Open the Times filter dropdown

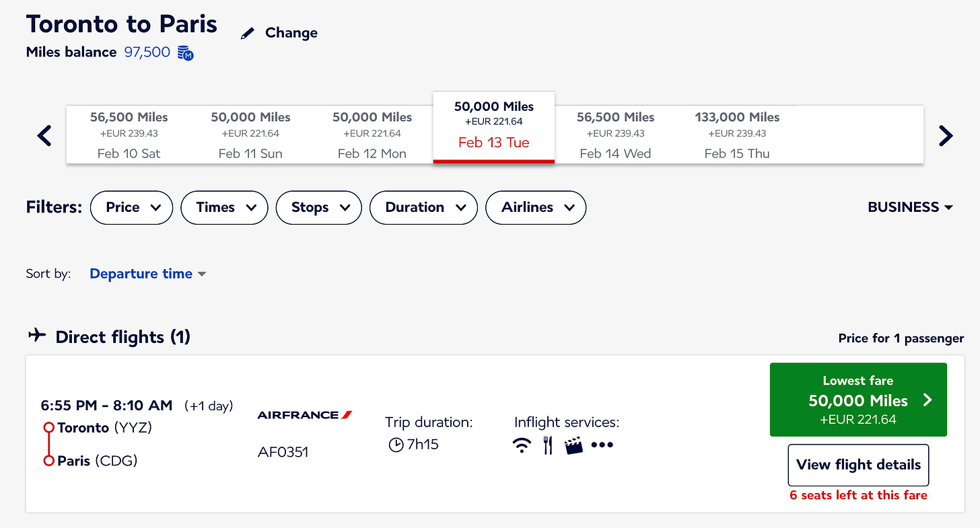(224, 207)
